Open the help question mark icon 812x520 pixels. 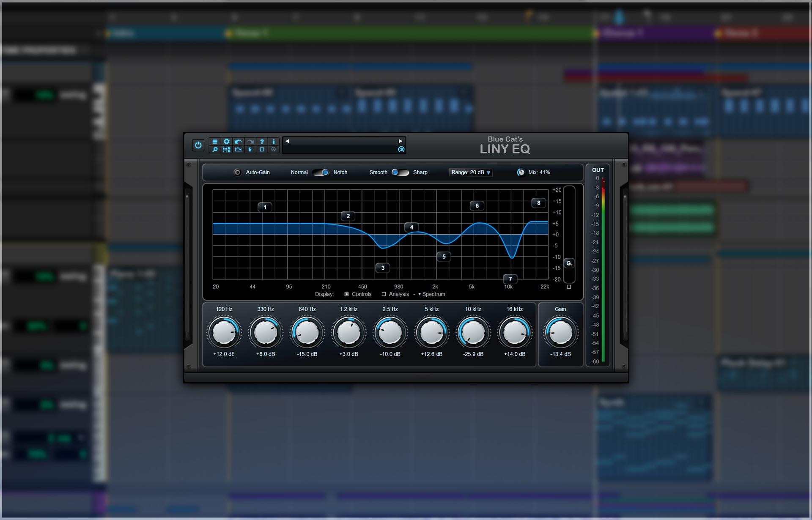(262, 142)
